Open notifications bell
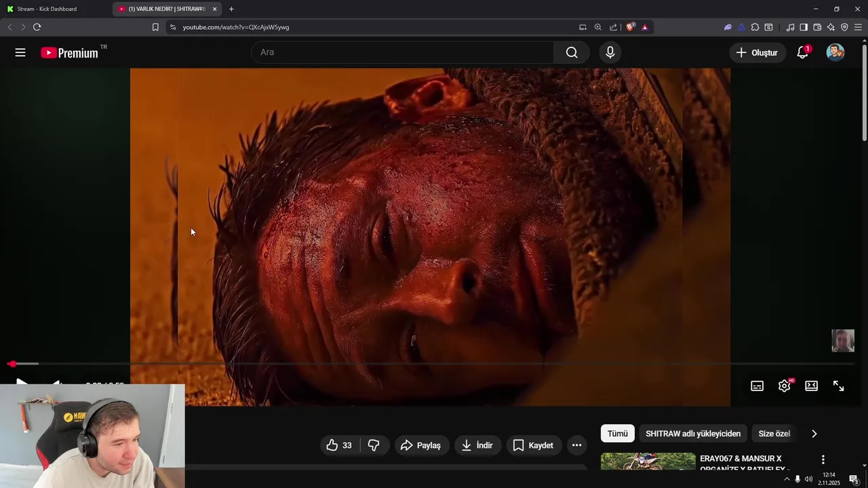This screenshot has height=488, width=868. [803, 52]
